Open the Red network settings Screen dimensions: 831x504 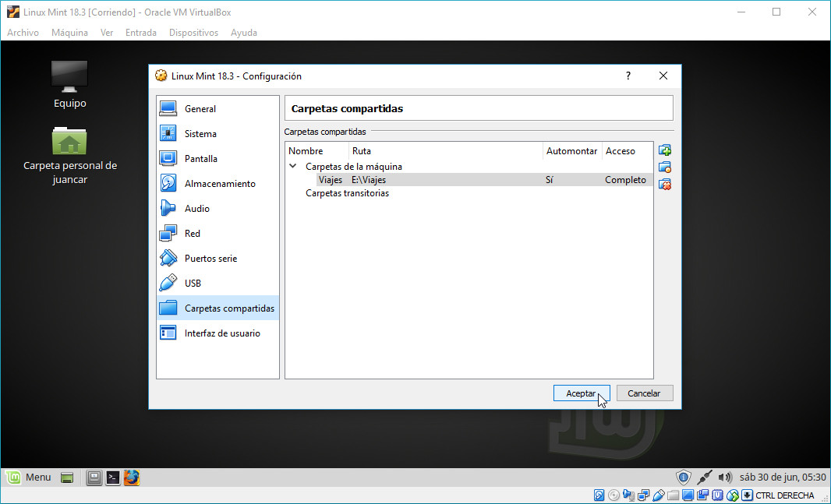[x=192, y=234]
